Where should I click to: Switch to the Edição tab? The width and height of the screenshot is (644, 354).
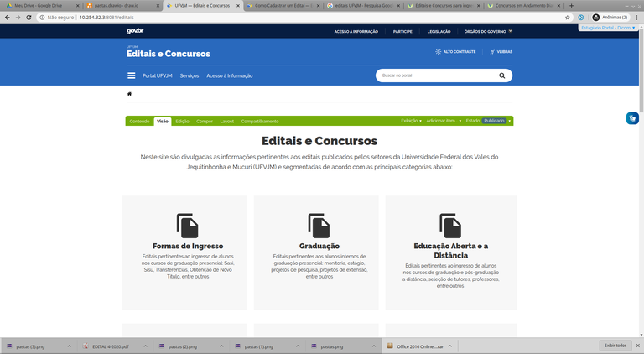182,121
